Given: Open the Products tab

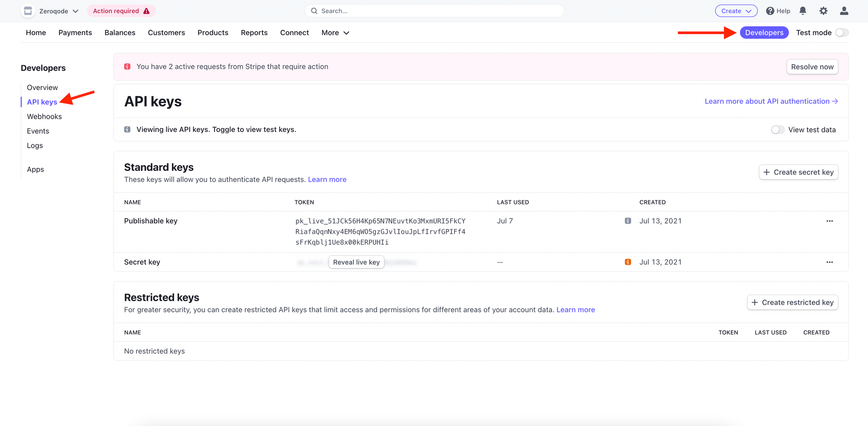Looking at the screenshot, I should click(213, 33).
